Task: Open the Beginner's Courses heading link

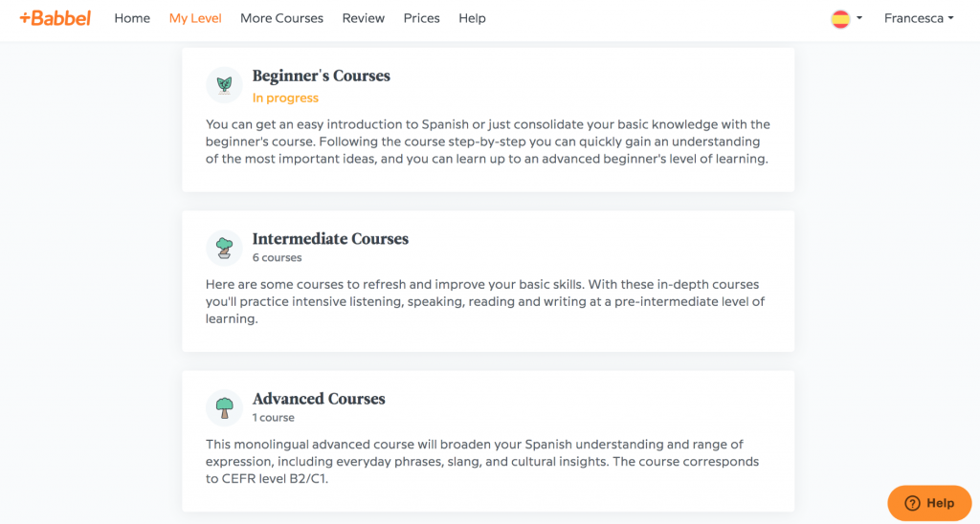Action: coord(321,76)
